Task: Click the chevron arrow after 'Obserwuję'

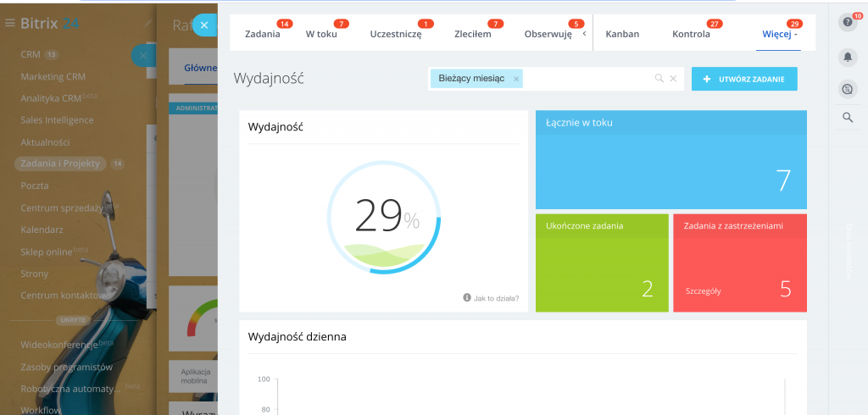Action: tap(584, 35)
